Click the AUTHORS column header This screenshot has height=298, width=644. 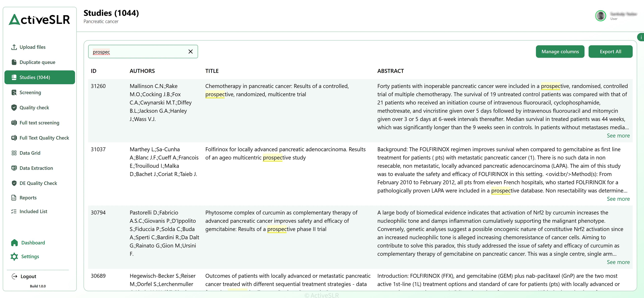[142, 71]
